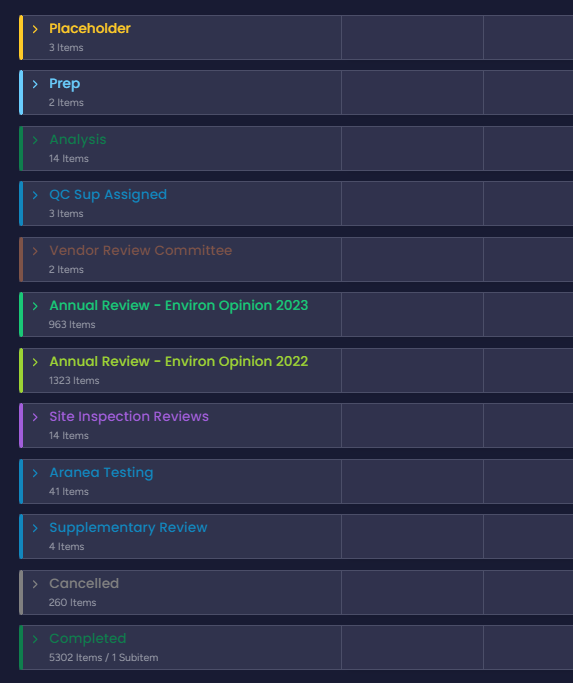Click the Placeholder group title
The height and width of the screenshot is (683, 573).
coord(90,28)
